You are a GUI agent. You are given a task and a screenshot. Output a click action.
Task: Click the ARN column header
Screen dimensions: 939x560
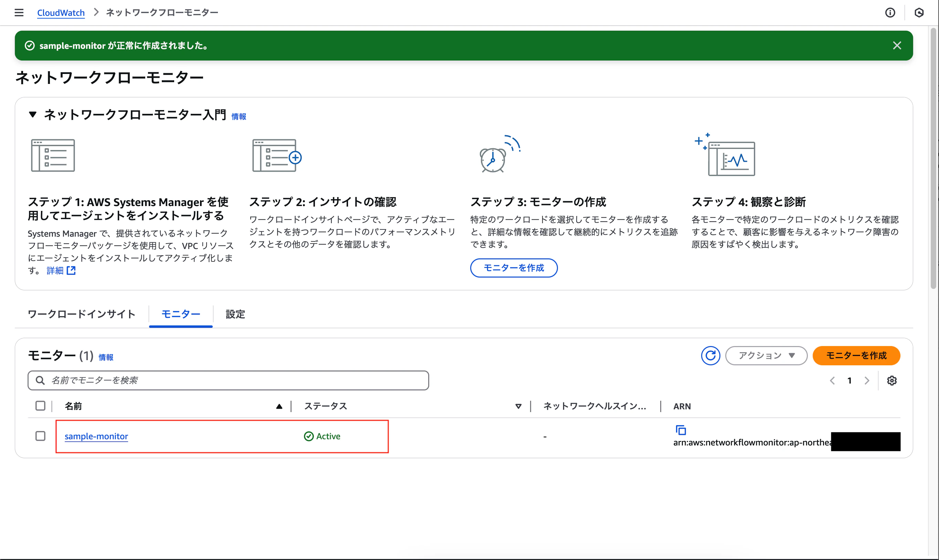pyautogui.click(x=682, y=407)
